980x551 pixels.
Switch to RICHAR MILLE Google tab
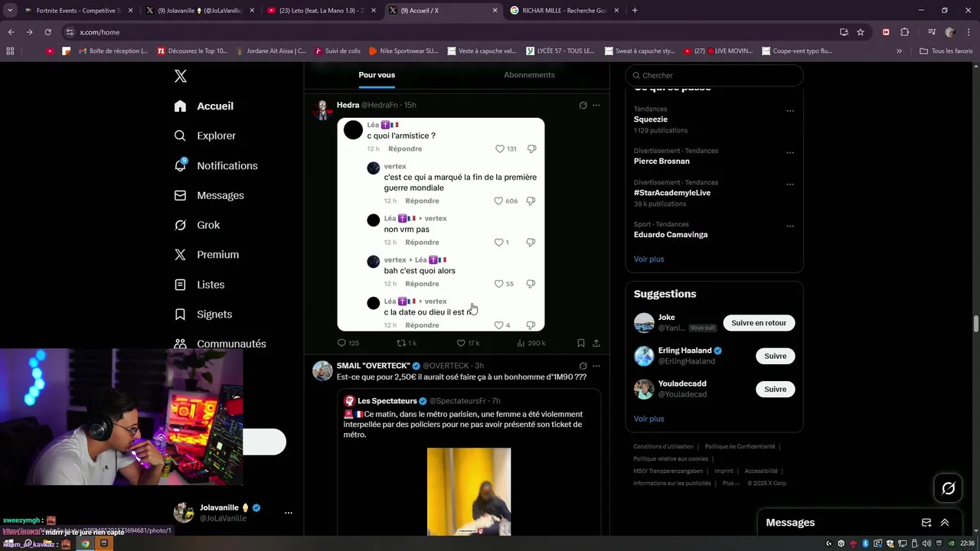click(564, 11)
